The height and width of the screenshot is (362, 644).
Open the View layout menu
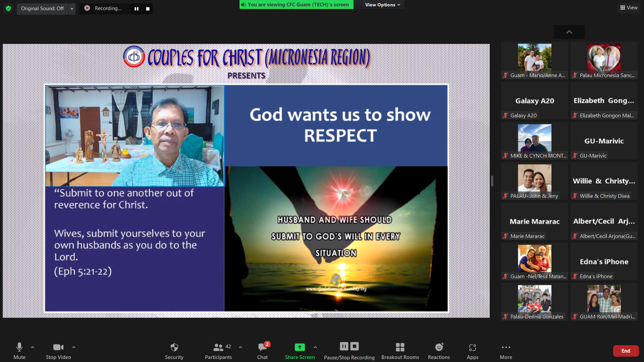click(x=629, y=8)
